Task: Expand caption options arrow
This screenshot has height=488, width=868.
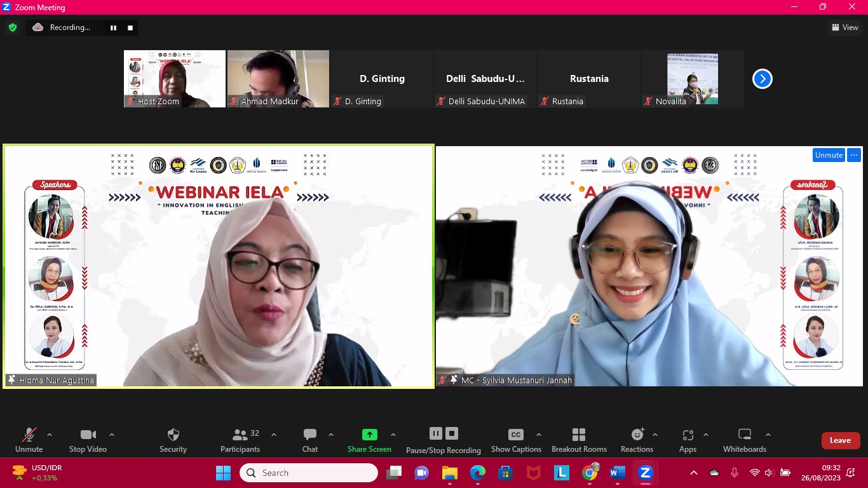Action: [539, 435]
